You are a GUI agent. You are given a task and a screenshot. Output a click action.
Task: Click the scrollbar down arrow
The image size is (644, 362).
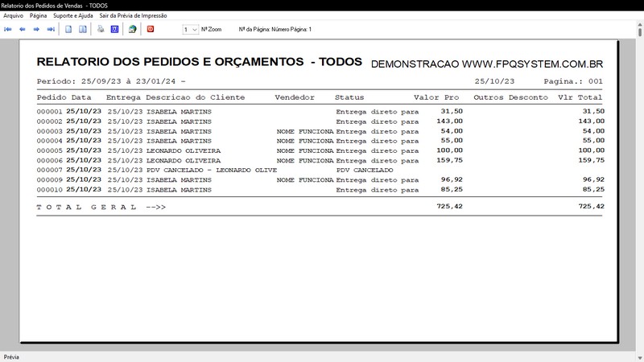[x=640, y=358]
